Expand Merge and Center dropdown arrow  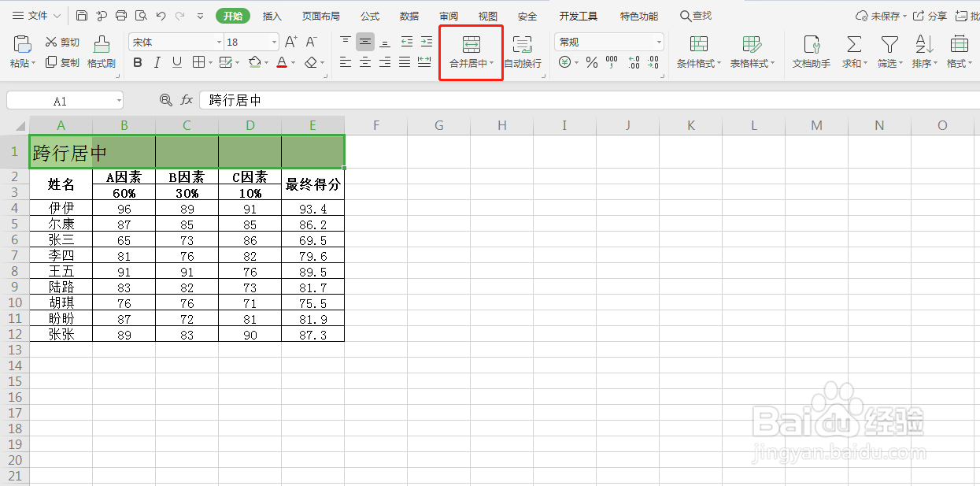tap(491, 64)
